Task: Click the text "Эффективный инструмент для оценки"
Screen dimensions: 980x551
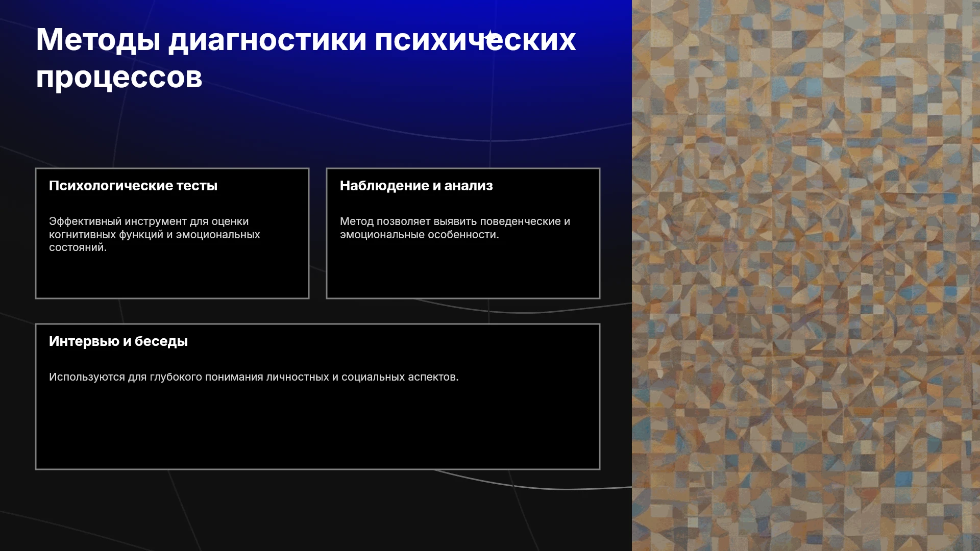Action: pos(149,221)
